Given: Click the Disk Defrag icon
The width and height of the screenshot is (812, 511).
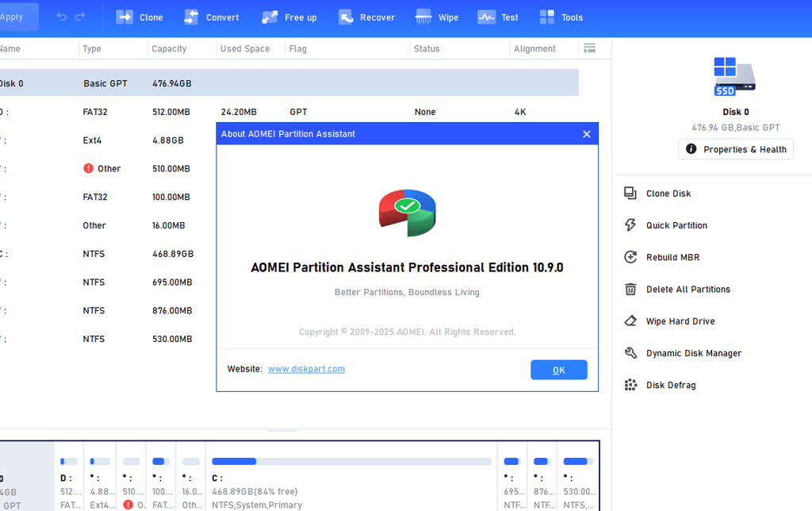Looking at the screenshot, I should click(630, 385).
